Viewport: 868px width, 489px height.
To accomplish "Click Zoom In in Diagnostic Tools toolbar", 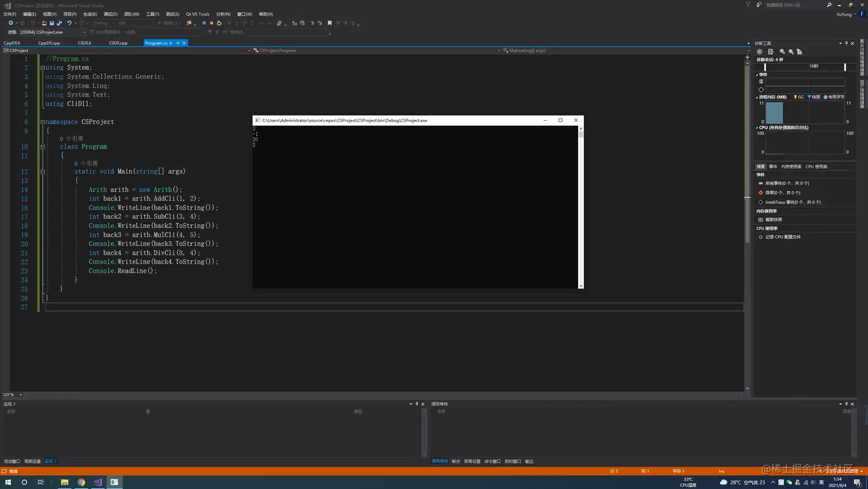I will [x=782, y=52].
